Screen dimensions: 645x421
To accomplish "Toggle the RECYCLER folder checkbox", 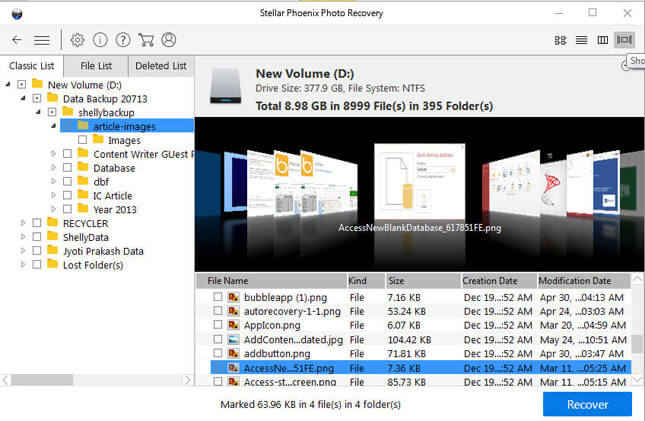I will click(37, 223).
